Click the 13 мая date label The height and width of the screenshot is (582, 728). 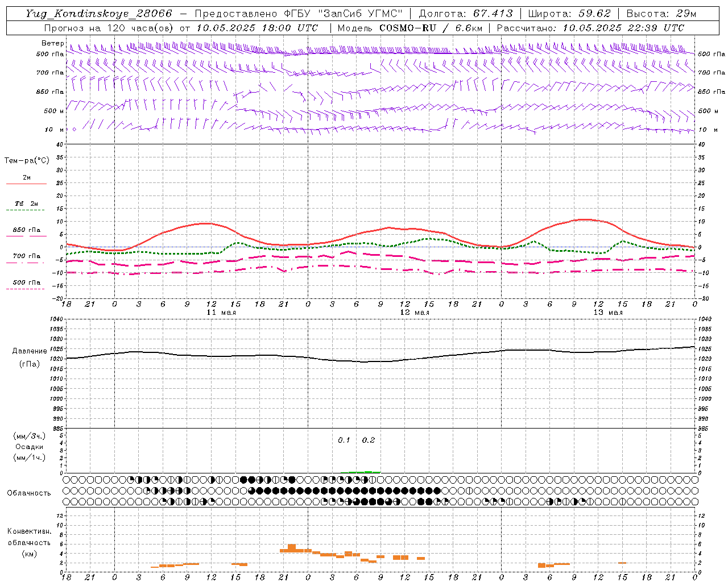tap(608, 313)
